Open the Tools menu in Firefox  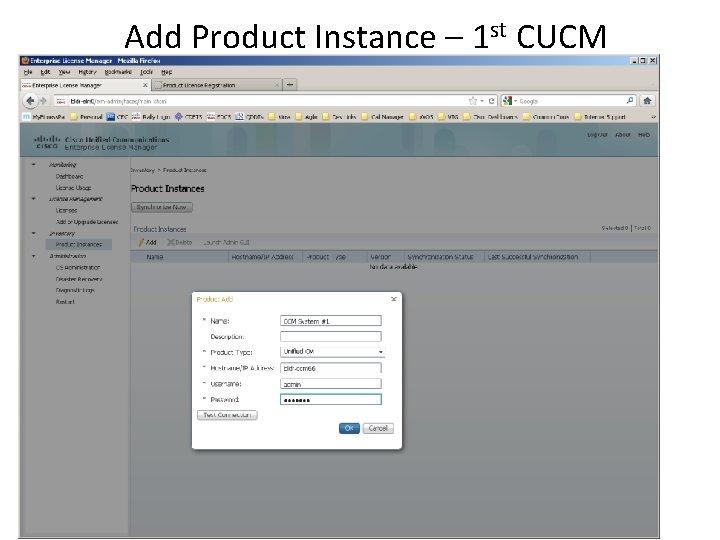point(146,72)
